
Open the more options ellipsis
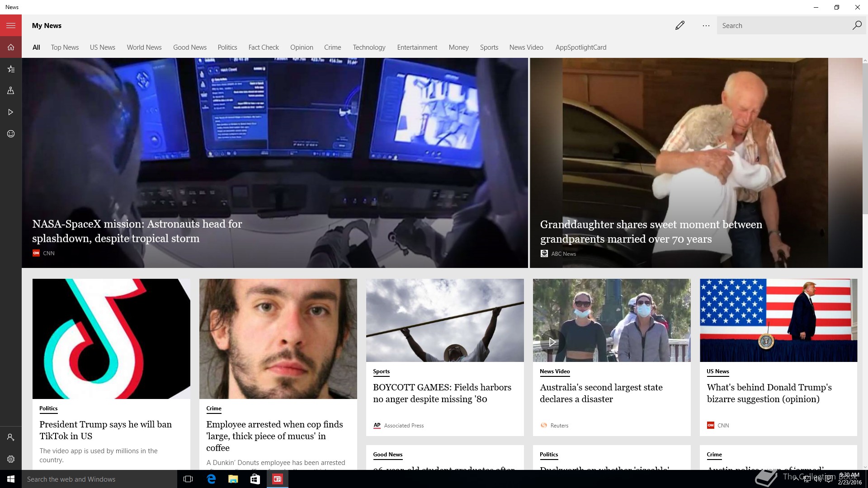(x=706, y=25)
